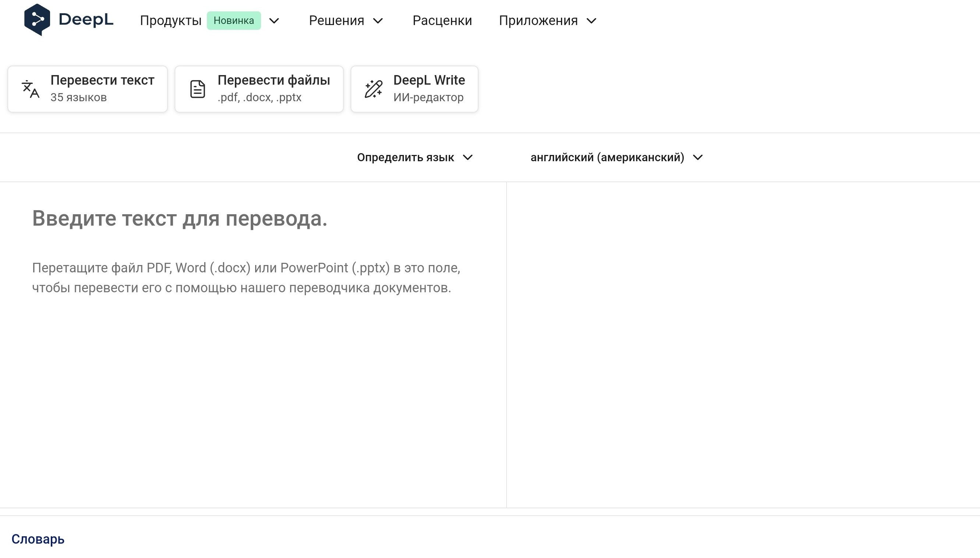This screenshot has width=980, height=558.
Task: Open the Словарь dictionary section
Action: pyautogui.click(x=38, y=539)
